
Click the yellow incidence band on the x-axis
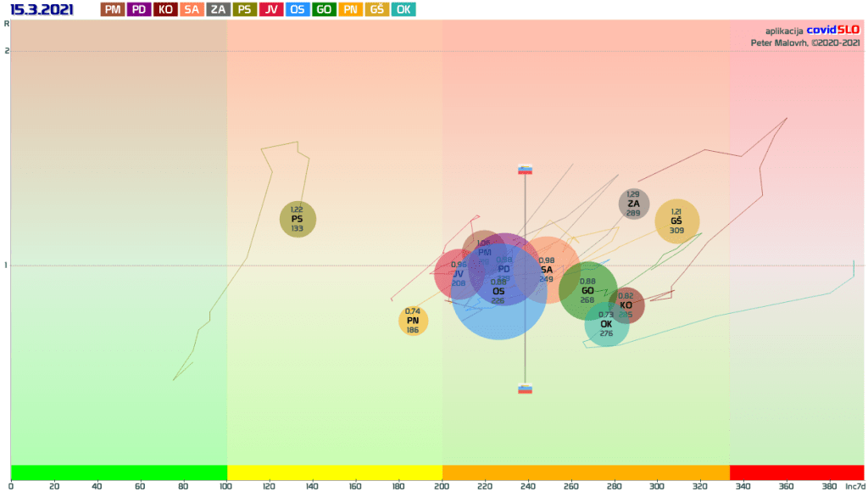pos(334,472)
